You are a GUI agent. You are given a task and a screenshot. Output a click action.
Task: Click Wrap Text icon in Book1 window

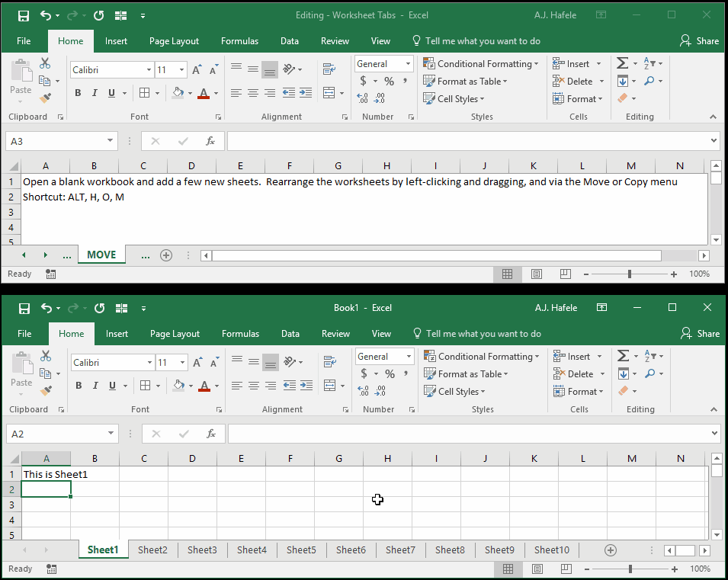[330, 362]
